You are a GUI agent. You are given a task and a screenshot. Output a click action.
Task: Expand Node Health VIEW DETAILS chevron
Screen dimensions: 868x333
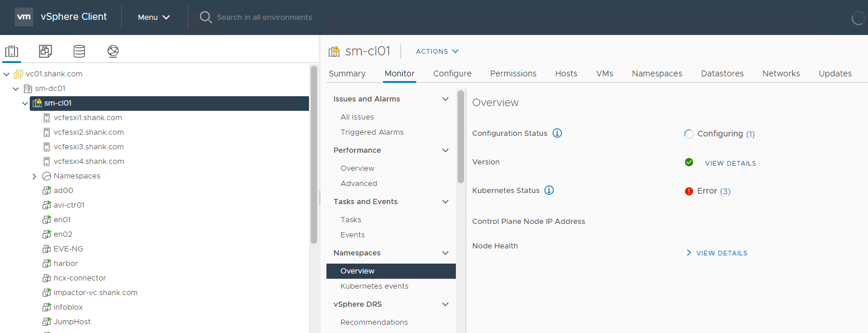(689, 253)
